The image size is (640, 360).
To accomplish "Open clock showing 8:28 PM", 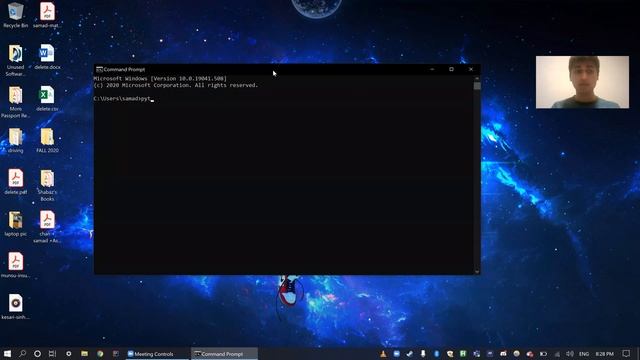I will pyautogui.click(x=604, y=354).
